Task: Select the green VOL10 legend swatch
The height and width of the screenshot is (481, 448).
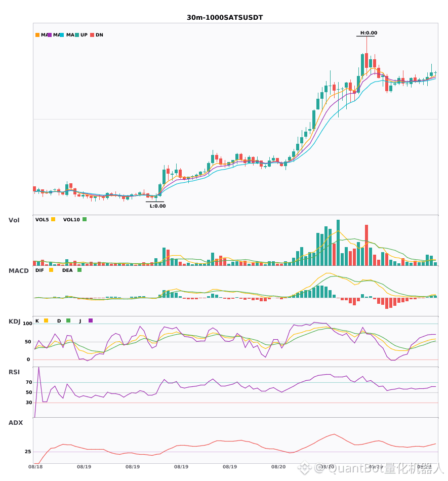Action: [x=85, y=219]
